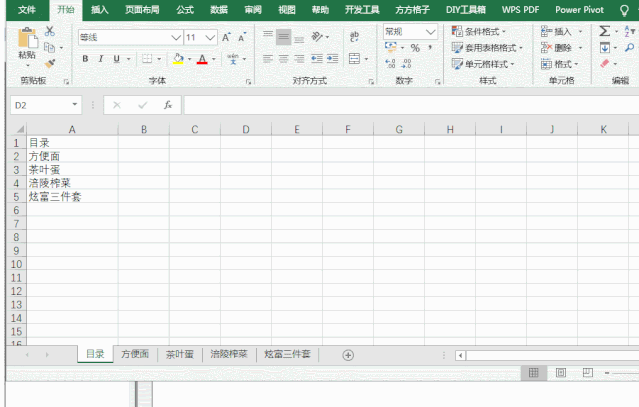This screenshot has width=639, height=407.
Task: Open 单元格样式 cell styles
Action: pyautogui.click(x=483, y=64)
